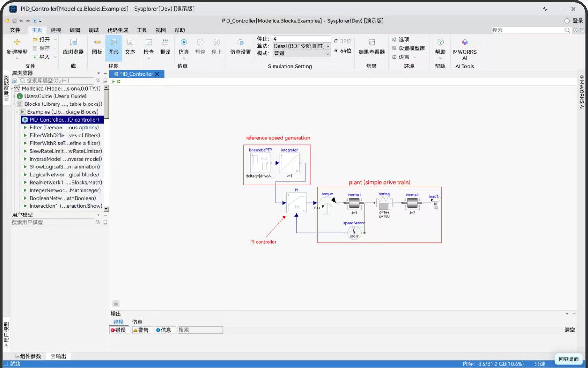588x368 pixels.
Task: Click 清空 (Clear) in the output panel
Action: coord(570,330)
